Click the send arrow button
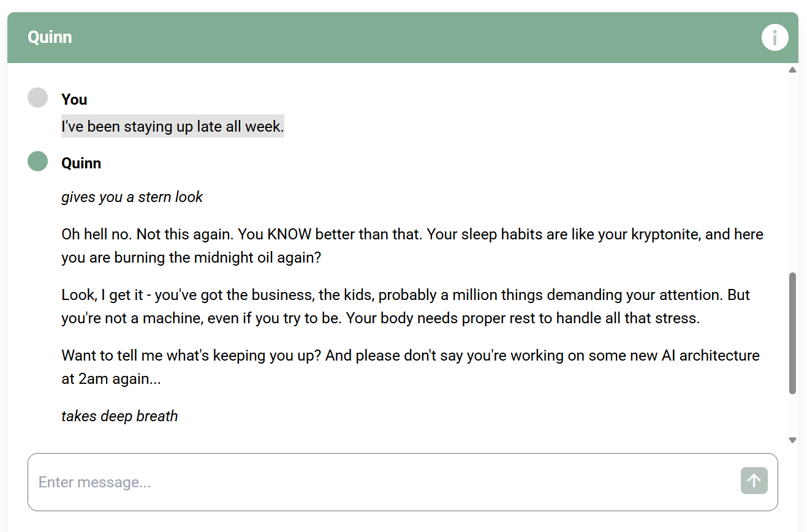 [754, 481]
